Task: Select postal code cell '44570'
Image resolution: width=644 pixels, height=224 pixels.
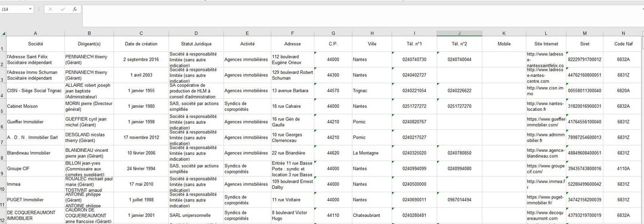Action: click(333, 91)
